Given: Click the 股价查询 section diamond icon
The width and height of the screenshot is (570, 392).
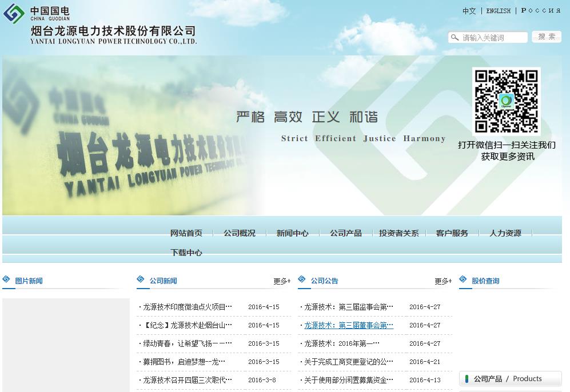Looking at the screenshot, I should coord(463,279).
